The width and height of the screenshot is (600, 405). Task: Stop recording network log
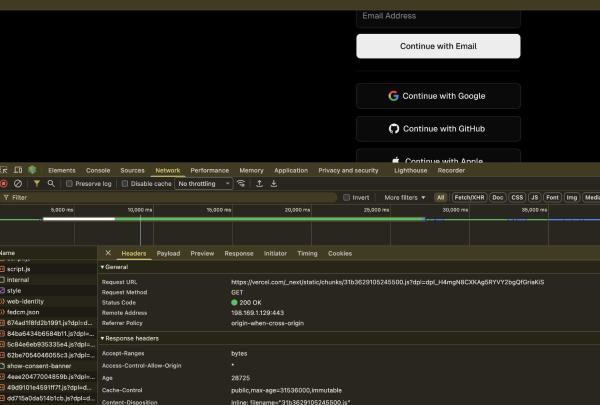click(x=3, y=184)
